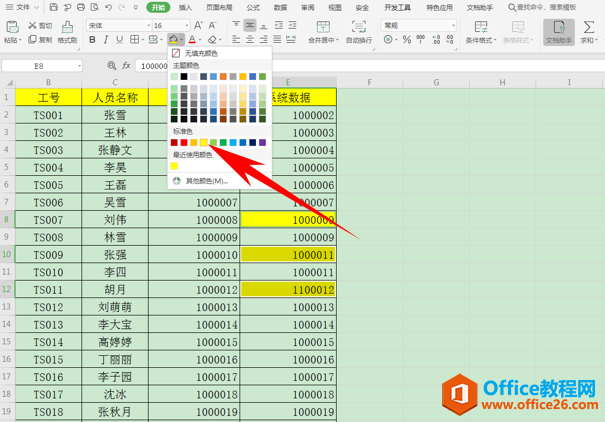605x422 pixels.
Task: Switch to the 插入 ribbon tab
Action: click(x=185, y=7)
